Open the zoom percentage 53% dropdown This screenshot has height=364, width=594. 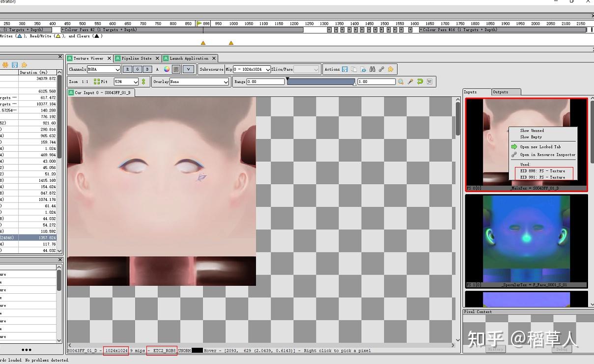(126, 82)
